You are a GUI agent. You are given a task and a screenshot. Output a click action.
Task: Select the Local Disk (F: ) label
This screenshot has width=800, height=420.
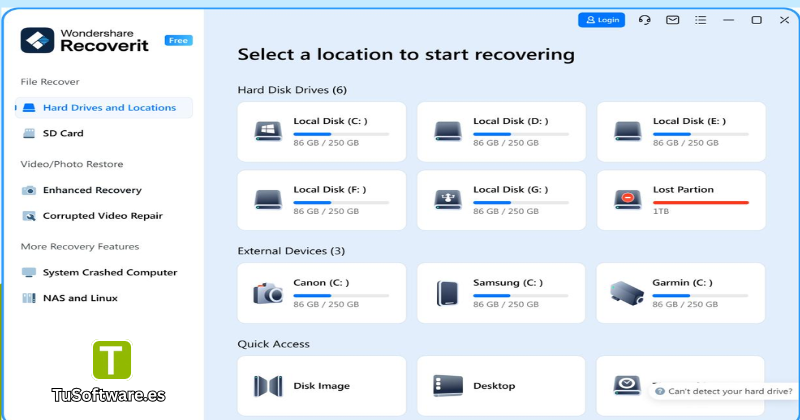(330, 189)
